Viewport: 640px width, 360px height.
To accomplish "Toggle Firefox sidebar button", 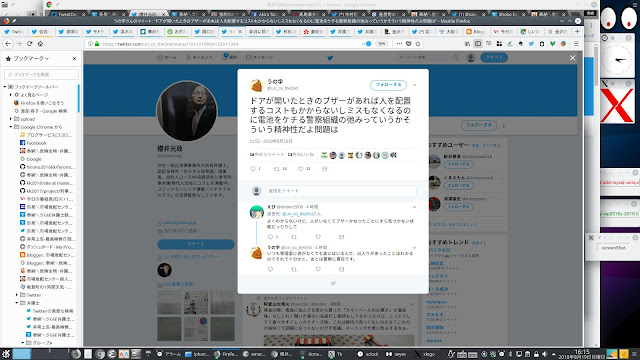I will coord(478,44).
